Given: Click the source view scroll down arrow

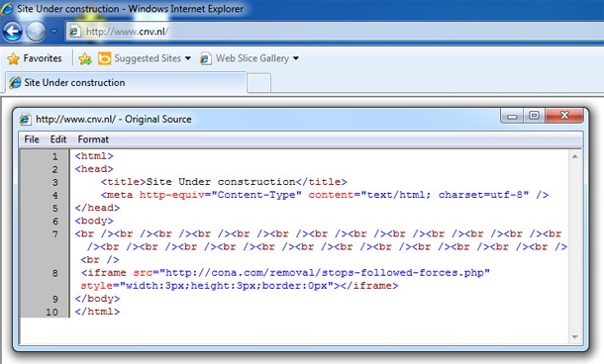Looking at the screenshot, I should 574,336.
